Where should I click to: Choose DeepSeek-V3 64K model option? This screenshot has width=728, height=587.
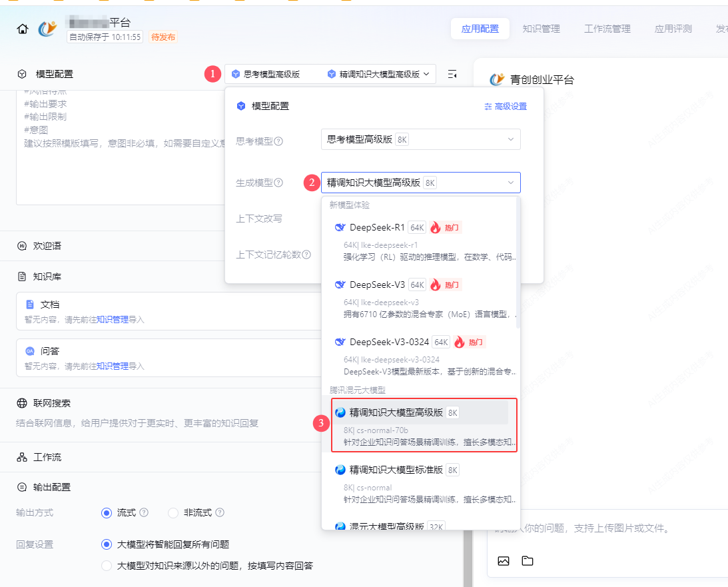[420, 299]
